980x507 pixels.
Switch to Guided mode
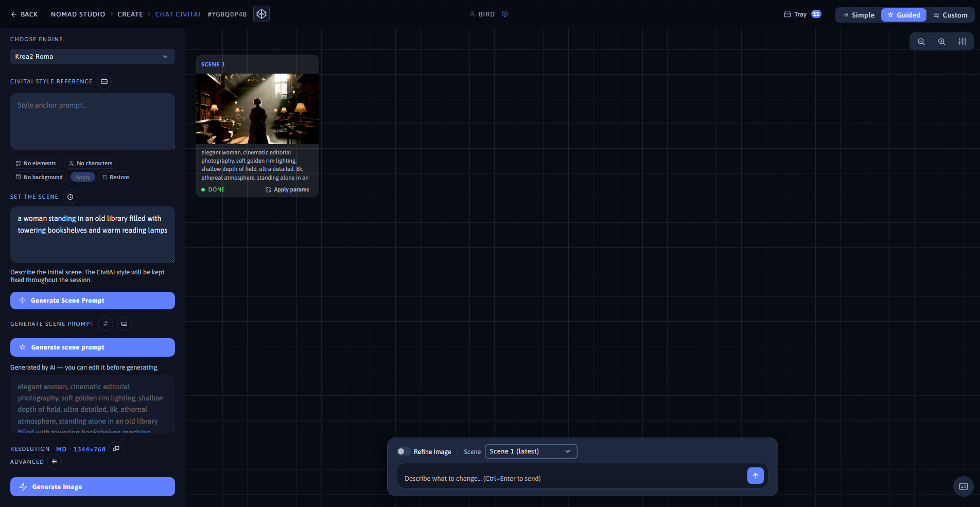point(904,15)
